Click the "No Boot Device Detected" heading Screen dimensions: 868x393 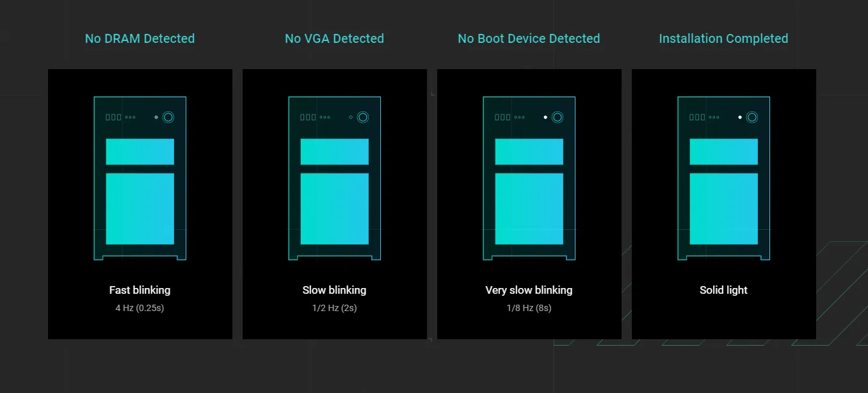click(x=529, y=38)
